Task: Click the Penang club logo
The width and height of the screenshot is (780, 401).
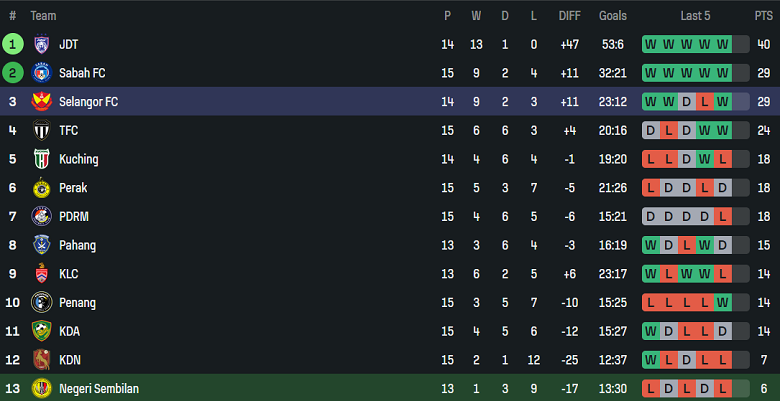Action: [41, 302]
